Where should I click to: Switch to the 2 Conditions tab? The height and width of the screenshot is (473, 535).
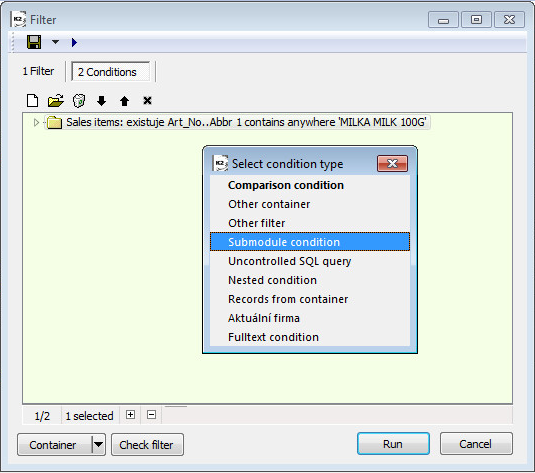[111, 72]
